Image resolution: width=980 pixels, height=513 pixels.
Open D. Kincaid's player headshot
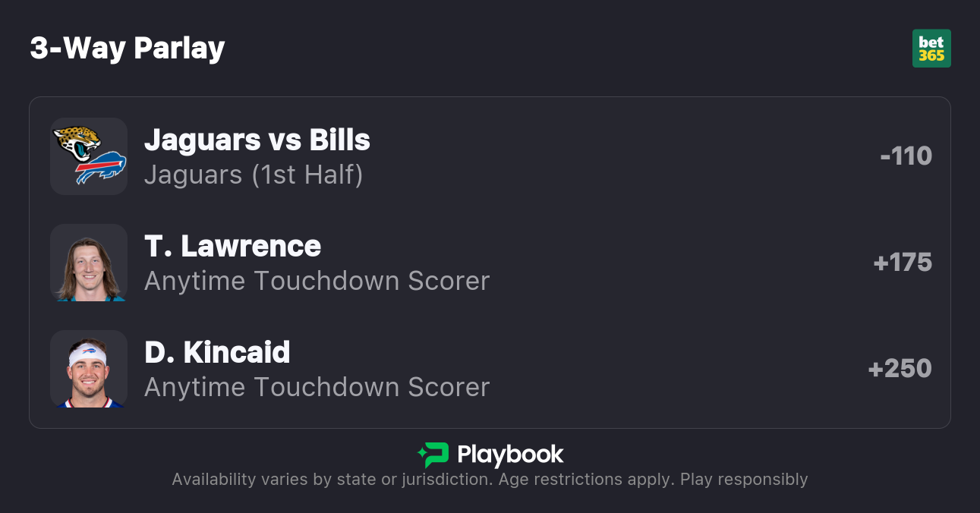coord(89,369)
